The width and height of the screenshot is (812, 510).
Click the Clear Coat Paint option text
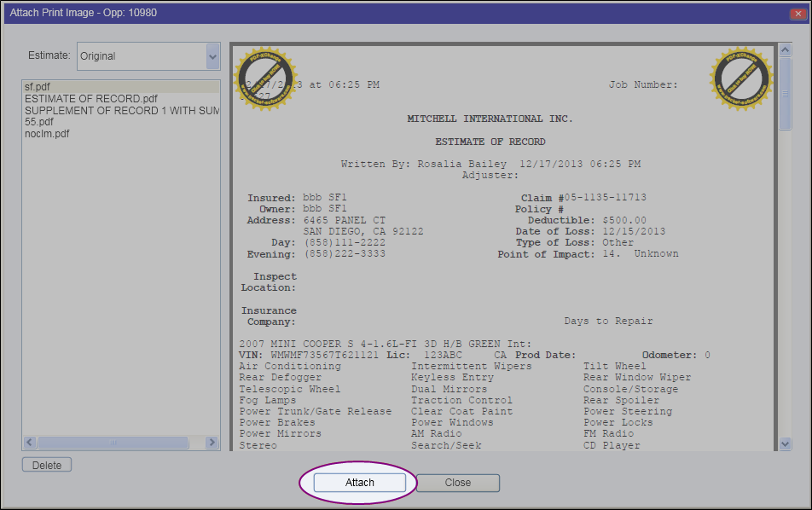(x=462, y=411)
